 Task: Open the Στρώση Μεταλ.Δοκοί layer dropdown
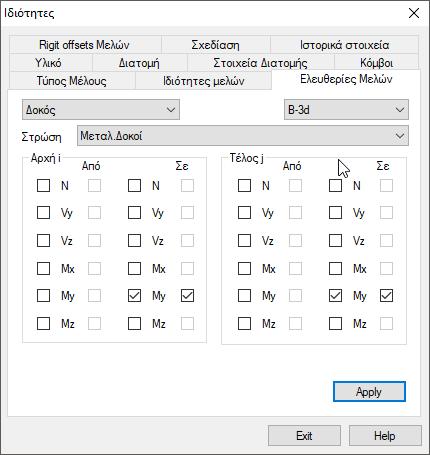[243, 136]
